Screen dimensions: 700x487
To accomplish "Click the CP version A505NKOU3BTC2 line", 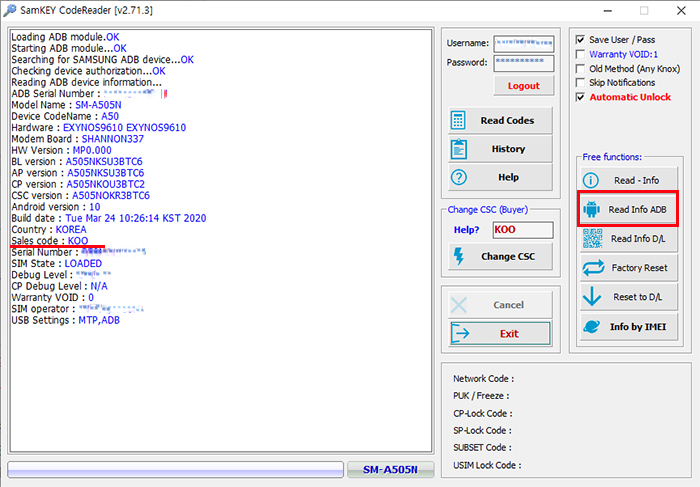I will (x=78, y=184).
